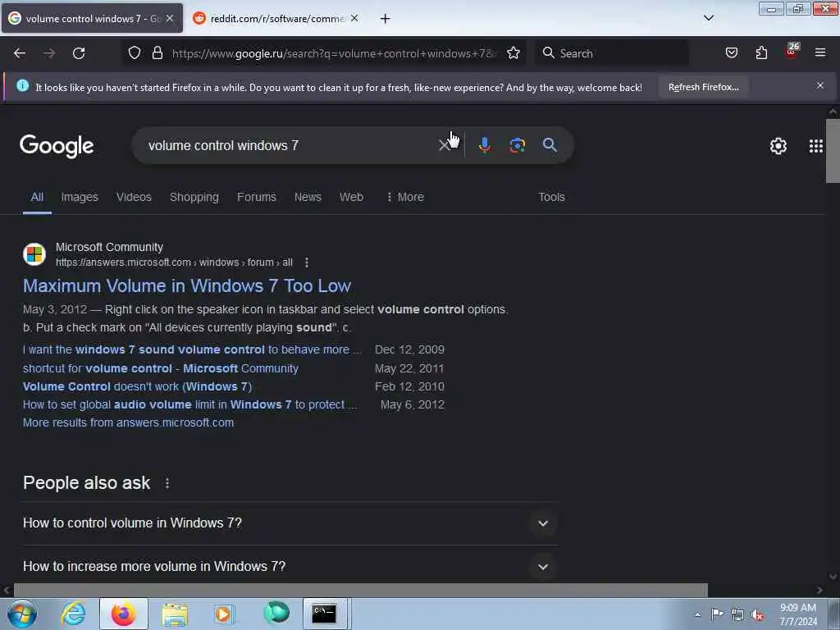This screenshot has width=840, height=630.
Task: Click the muted speaker tray icon
Action: tap(757, 615)
